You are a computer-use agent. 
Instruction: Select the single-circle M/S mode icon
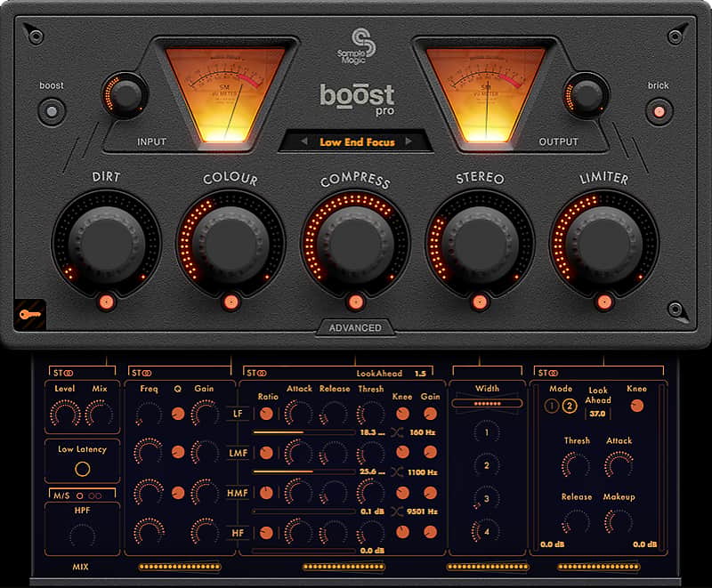(80, 495)
